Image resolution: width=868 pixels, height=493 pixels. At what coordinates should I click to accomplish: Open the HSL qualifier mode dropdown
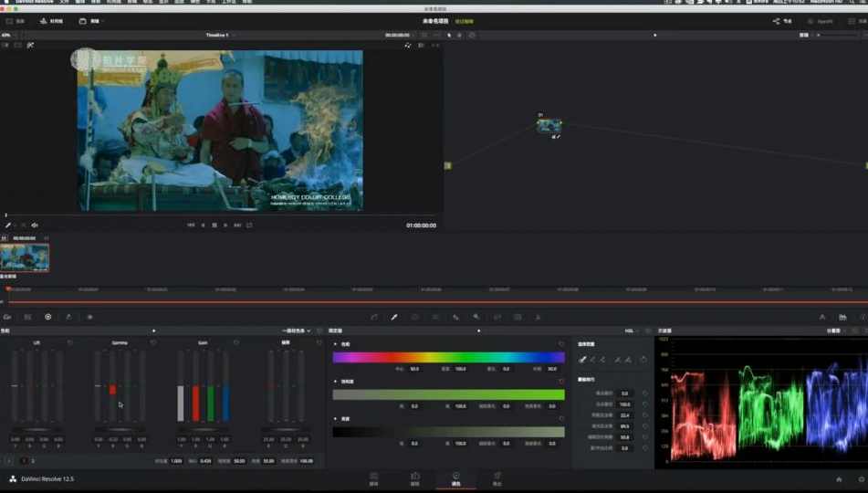[632, 330]
